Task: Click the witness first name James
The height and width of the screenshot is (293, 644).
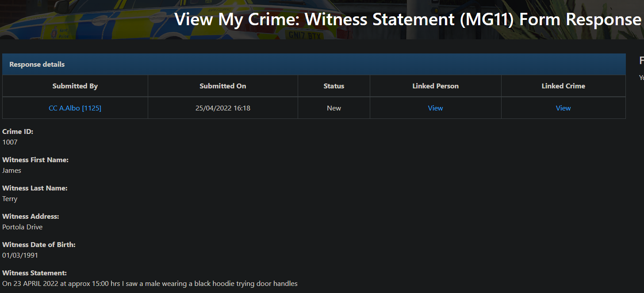Action: click(12, 171)
